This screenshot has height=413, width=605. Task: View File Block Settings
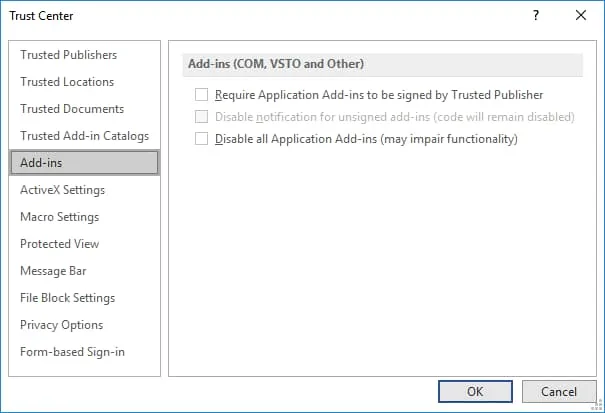pos(67,298)
